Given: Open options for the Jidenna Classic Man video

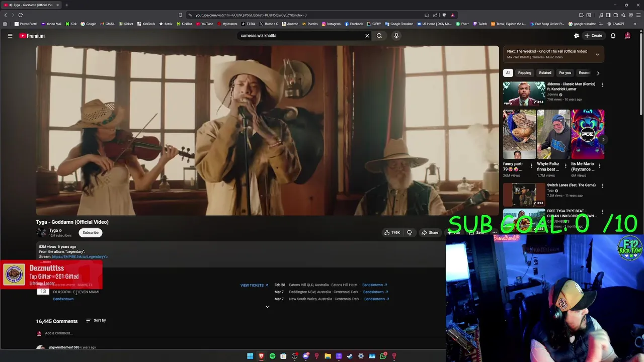Looking at the screenshot, I should (x=602, y=85).
